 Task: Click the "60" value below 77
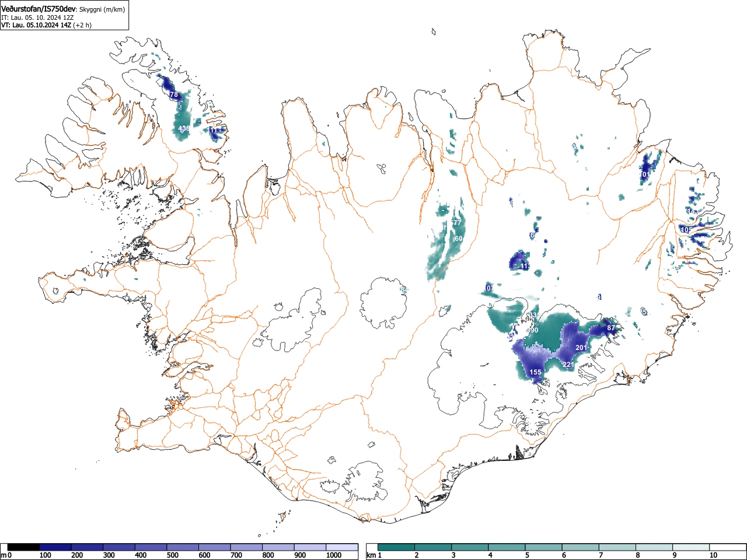458,239
